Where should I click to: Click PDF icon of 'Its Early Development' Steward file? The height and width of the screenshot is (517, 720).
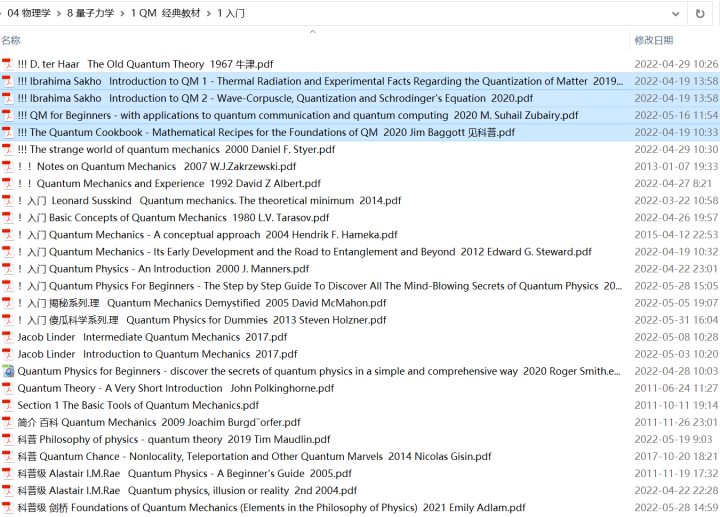(x=7, y=252)
